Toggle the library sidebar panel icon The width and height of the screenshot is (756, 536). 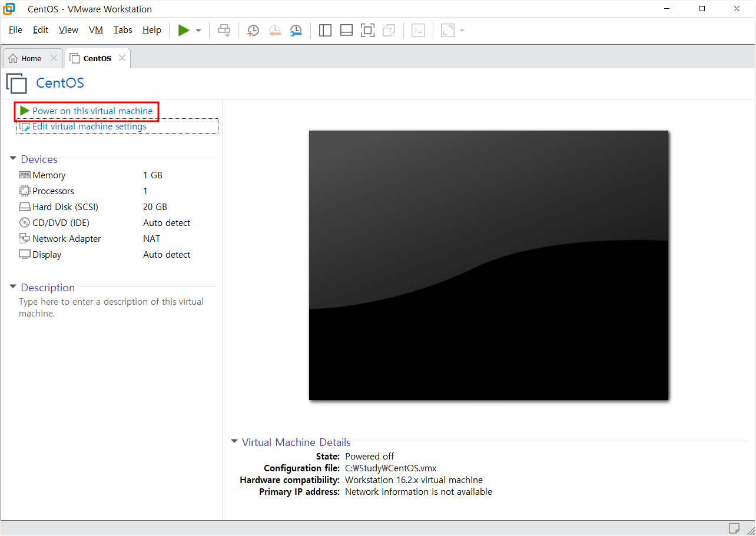[x=325, y=30]
